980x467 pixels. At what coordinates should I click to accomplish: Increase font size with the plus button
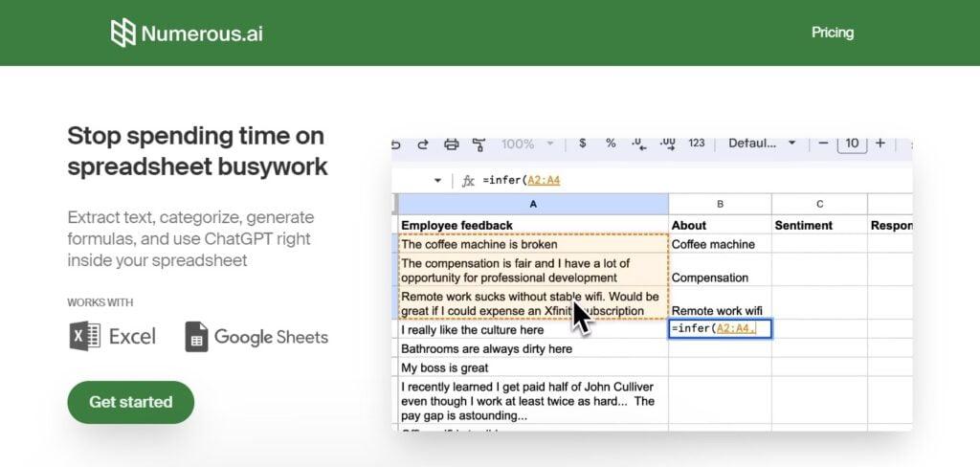click(x=880, y=144)
